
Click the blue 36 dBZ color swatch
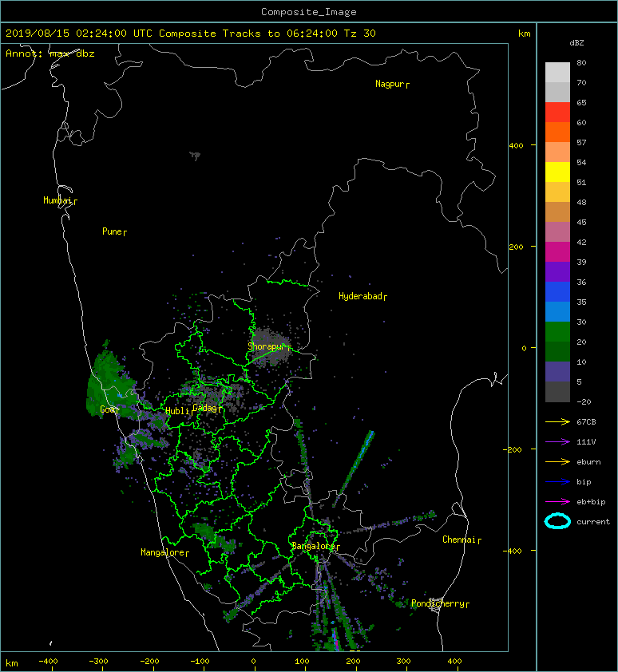click(557, 291)
